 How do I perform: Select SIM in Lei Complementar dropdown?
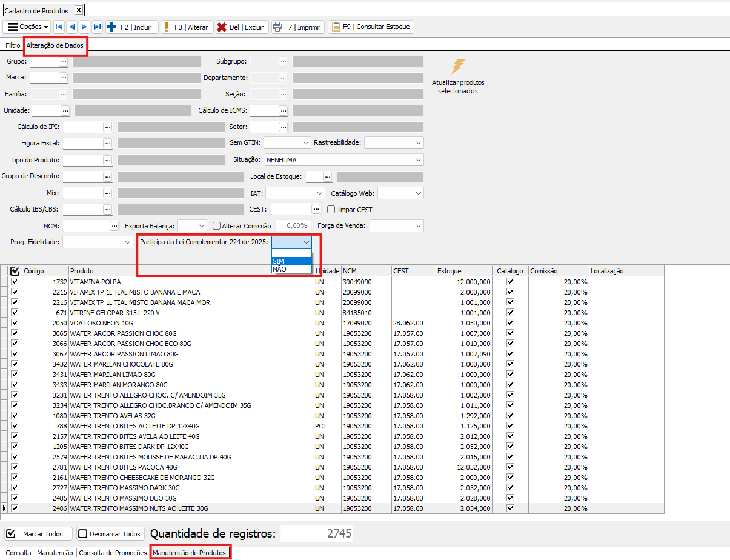[x=291, y=261]
